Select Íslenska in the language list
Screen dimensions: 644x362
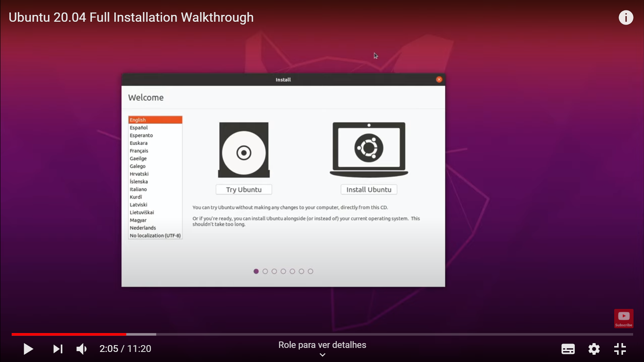155,181
